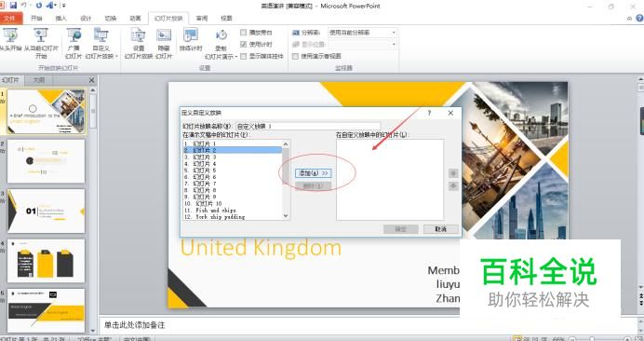The height and width of the screenshot is (341, 644).
Task: Minimize the ribbon with the caret icon
Action: (x=630, y=19)
